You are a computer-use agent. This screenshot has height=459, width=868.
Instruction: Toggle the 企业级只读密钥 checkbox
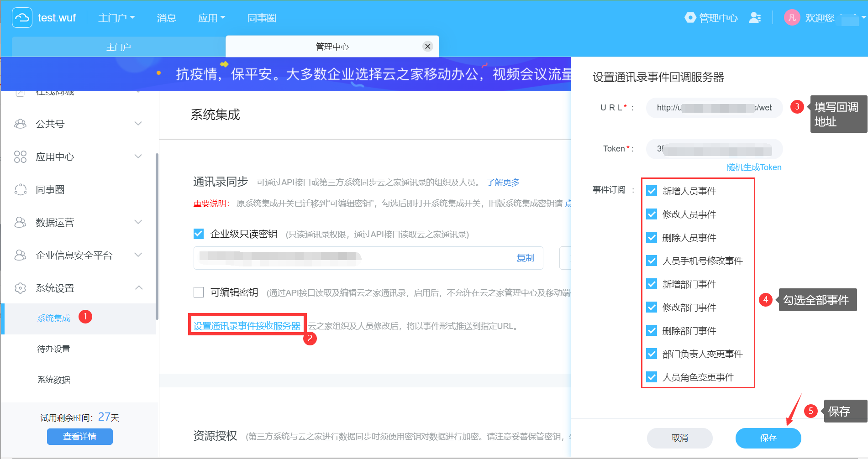pos(199,234)
